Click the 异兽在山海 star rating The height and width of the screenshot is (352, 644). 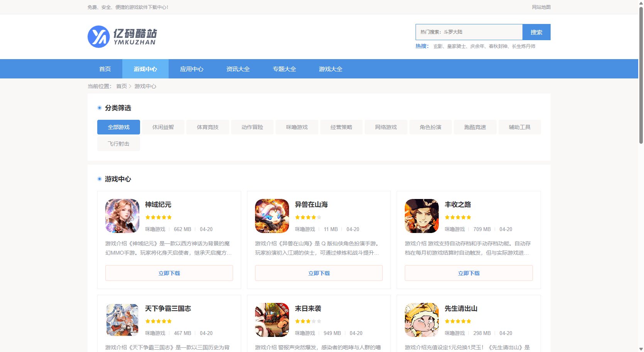pos(308,217)
